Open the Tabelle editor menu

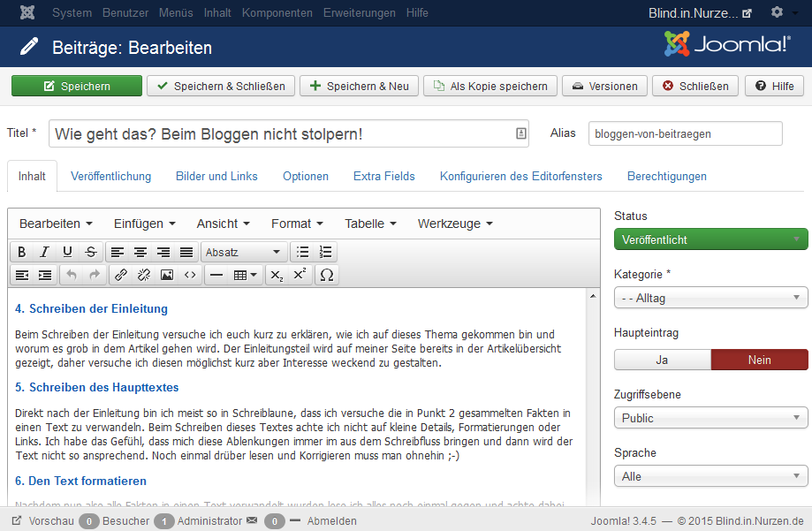point(371,224)
